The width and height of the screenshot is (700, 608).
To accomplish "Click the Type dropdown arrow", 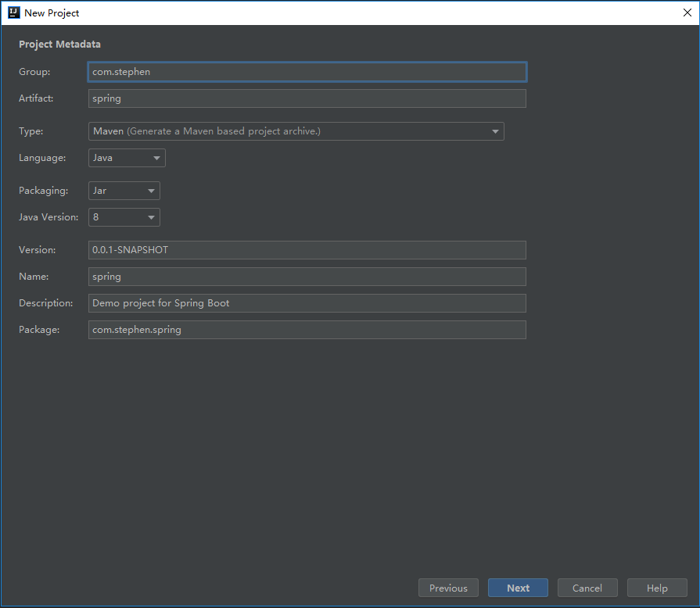I will tap(495, 132).
